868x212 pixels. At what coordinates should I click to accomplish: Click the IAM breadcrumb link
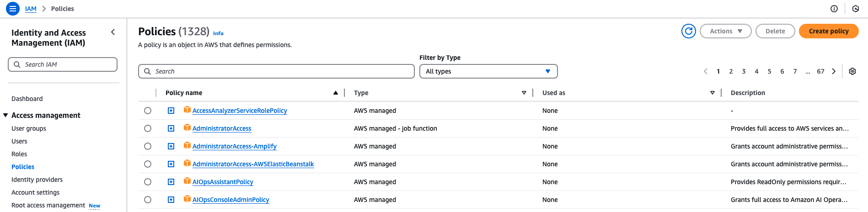[x=31, y=9]
